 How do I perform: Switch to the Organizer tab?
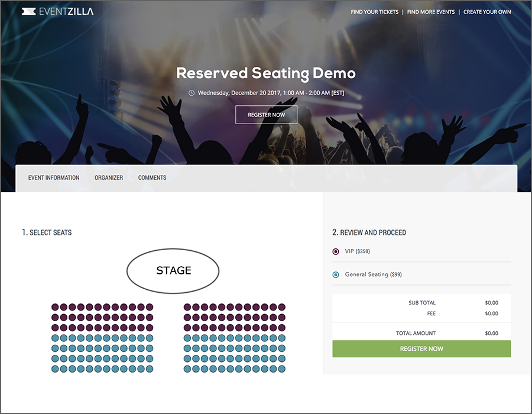109,177
